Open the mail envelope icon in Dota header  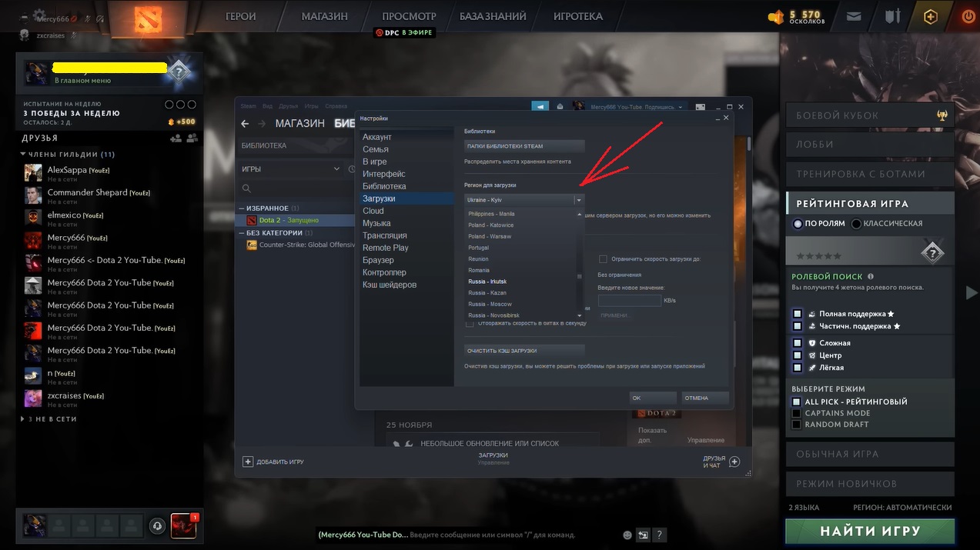tap(853, 16)
